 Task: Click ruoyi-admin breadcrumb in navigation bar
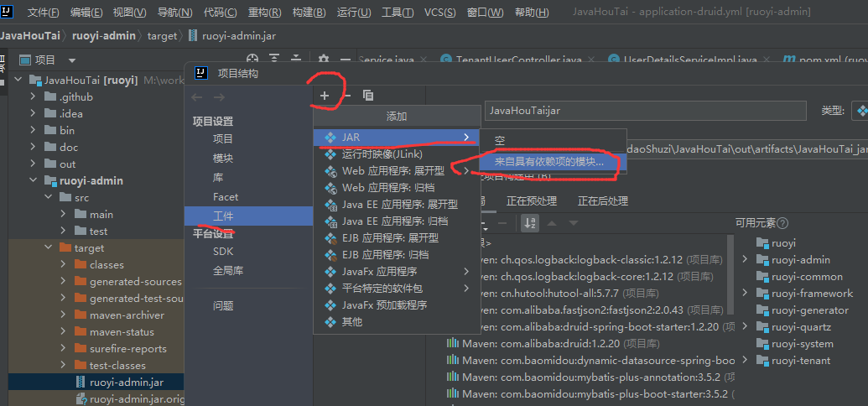(103, 36)
